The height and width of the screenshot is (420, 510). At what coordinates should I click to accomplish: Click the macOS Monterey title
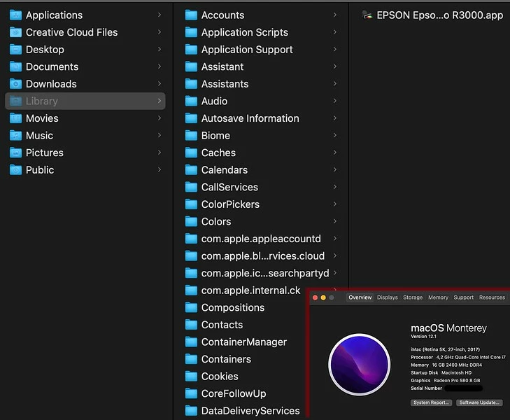point(448,328)
